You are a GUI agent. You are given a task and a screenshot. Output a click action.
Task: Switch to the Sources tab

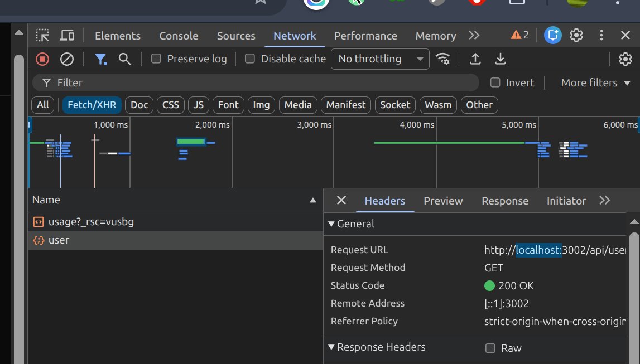click(x=236, y=36)
